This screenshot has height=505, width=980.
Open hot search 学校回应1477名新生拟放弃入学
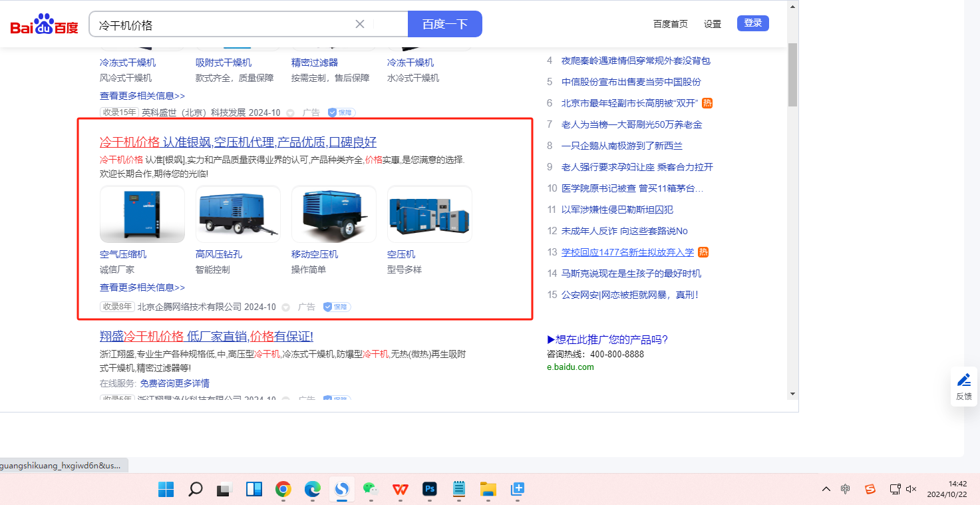click(x=627, y=252)
